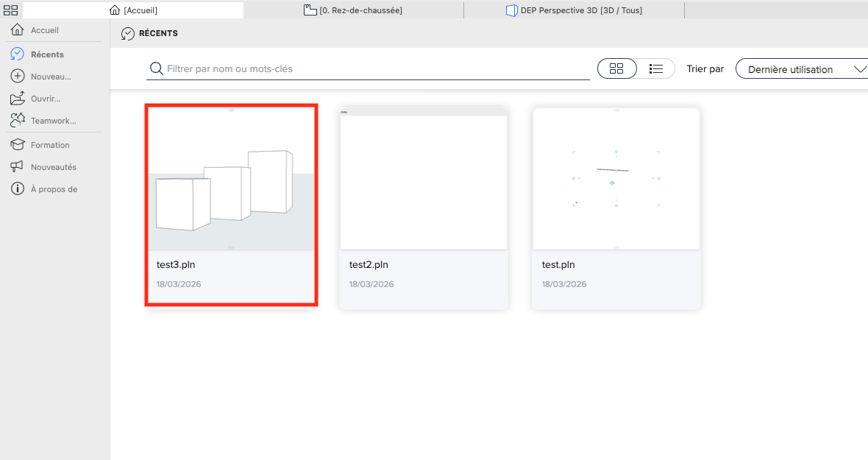Choose Ouvrir... in sidebar

click(46, 99)
